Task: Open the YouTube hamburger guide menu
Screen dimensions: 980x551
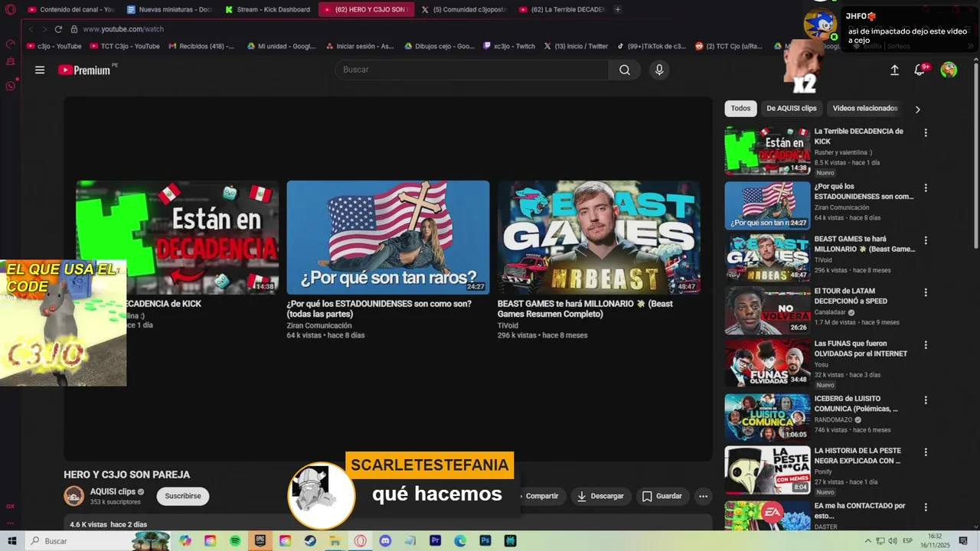Action: tap(40, 70)
